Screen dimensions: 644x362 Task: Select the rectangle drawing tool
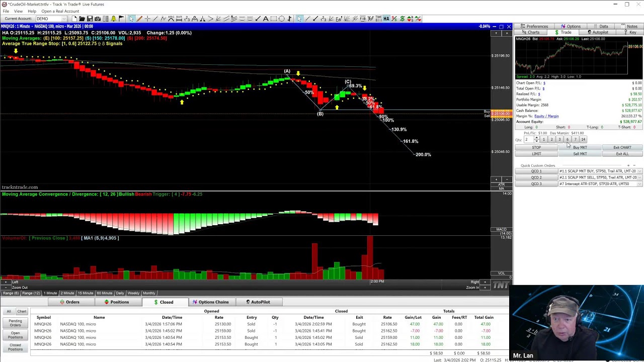click(274, 19)
